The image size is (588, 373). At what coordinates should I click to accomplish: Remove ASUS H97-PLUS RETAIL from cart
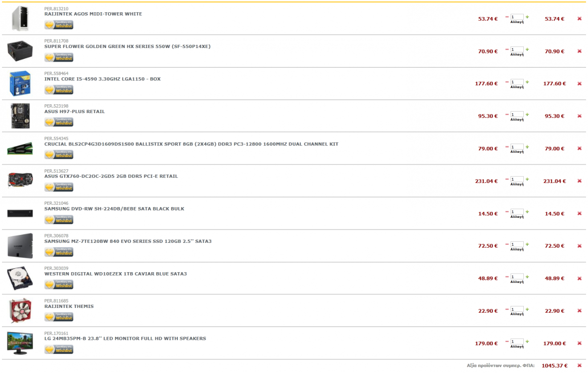[x=579, y=116]
